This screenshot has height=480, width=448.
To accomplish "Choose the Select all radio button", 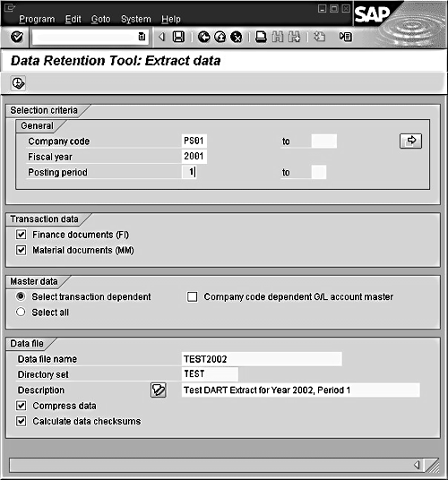I will (x=21, y=313).
